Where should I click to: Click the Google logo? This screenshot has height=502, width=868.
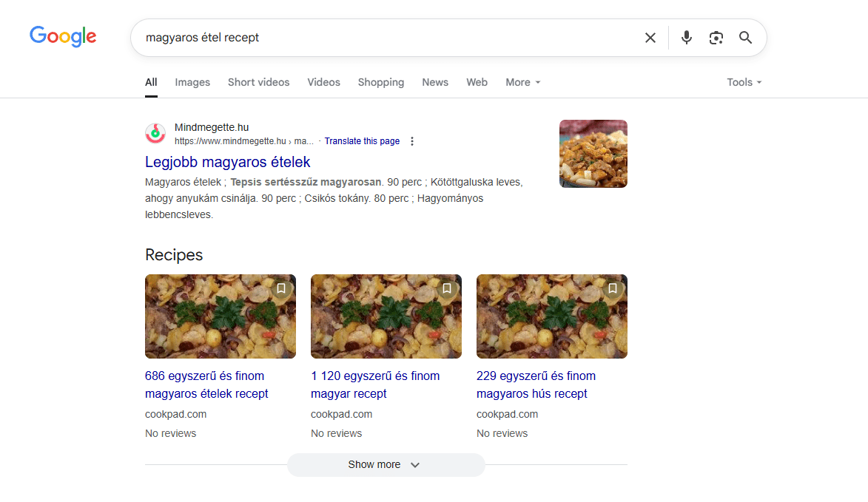click(x=63, y=36)
